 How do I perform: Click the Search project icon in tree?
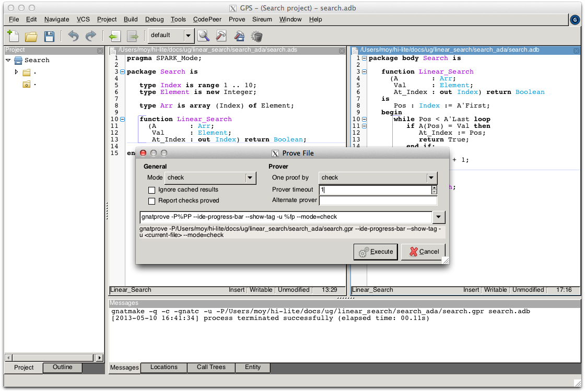[x=18, y=60]
